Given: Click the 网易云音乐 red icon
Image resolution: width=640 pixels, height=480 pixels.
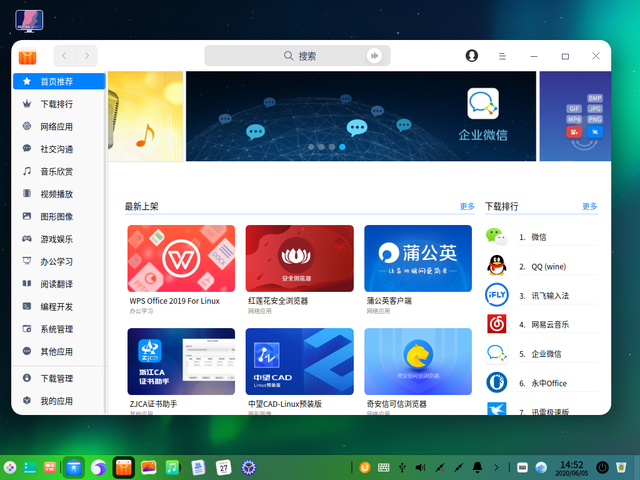Looking at the screenshot, I should [497, 324].
